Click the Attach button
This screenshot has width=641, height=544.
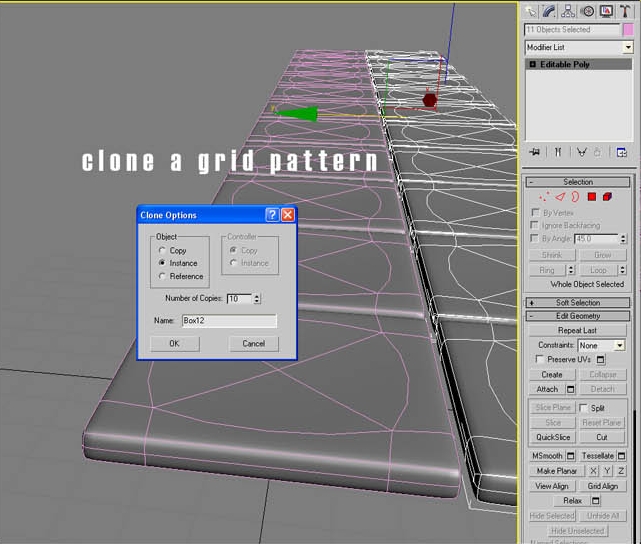point(547,390)
